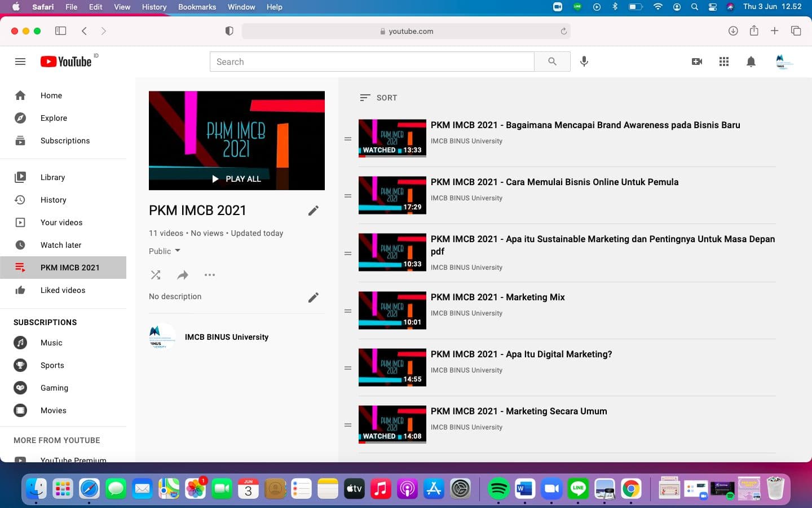Click the drag handle for Apa Itu Digital Marketing
The image size is (812, 508).
point(348,368)
